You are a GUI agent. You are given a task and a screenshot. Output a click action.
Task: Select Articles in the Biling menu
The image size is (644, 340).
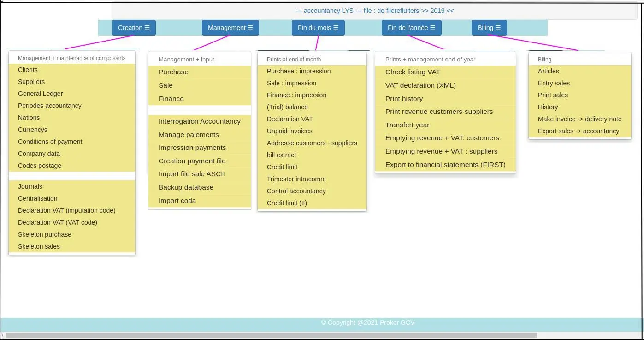point(548,71)
